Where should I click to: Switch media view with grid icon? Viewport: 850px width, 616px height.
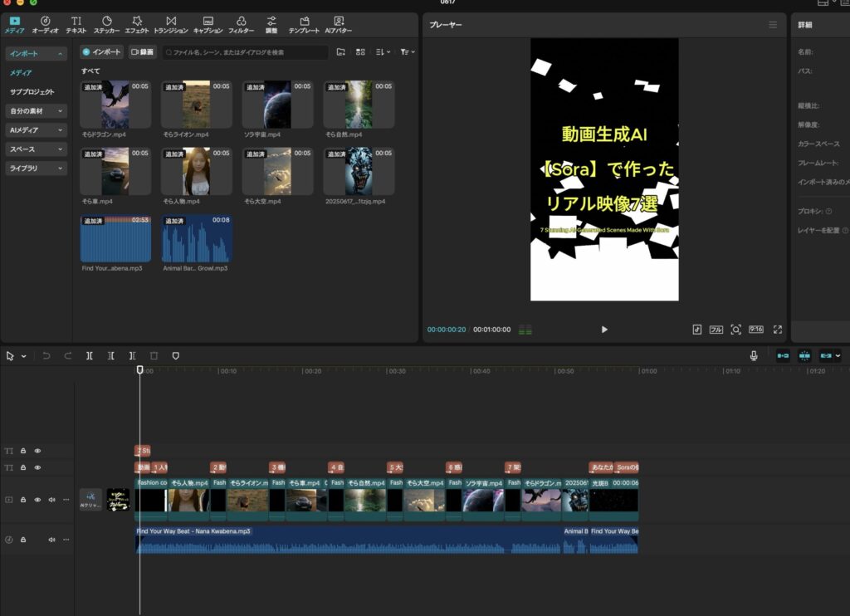(x=360, y=52)
